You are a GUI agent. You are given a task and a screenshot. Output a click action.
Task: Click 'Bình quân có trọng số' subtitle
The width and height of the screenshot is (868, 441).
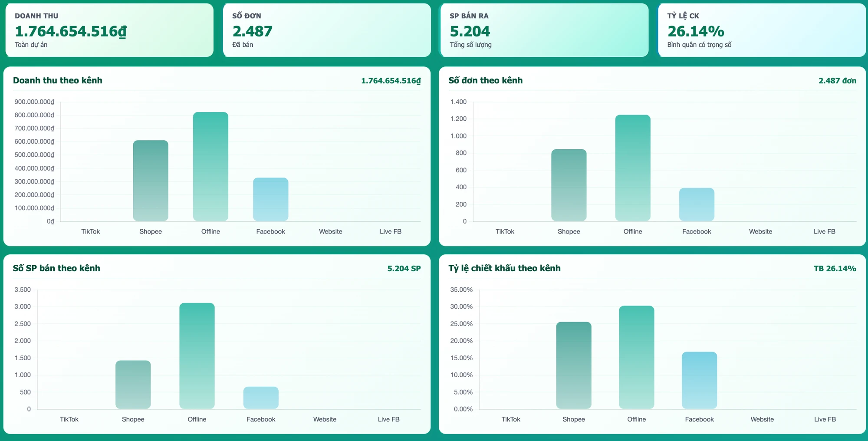(700, 45)
